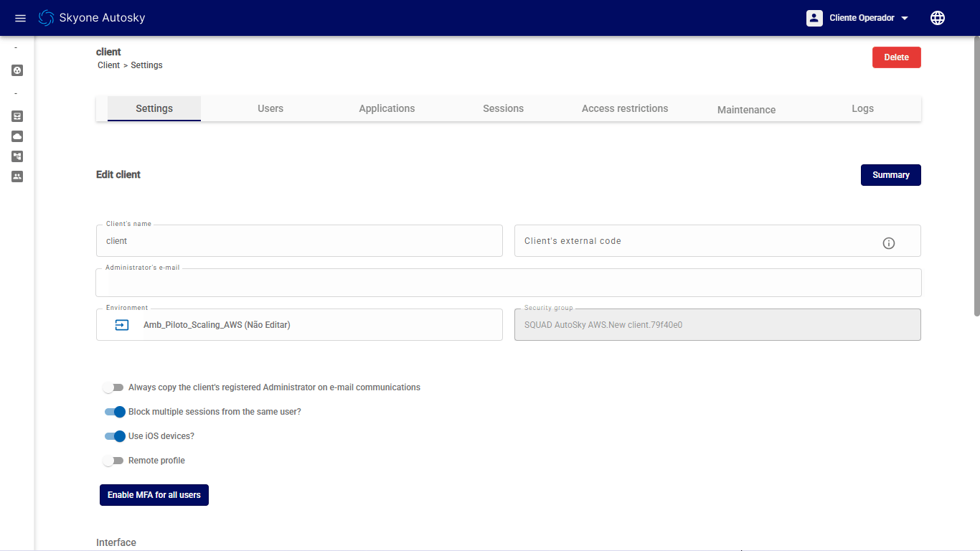Switch to the Users tab

(270, 109)
